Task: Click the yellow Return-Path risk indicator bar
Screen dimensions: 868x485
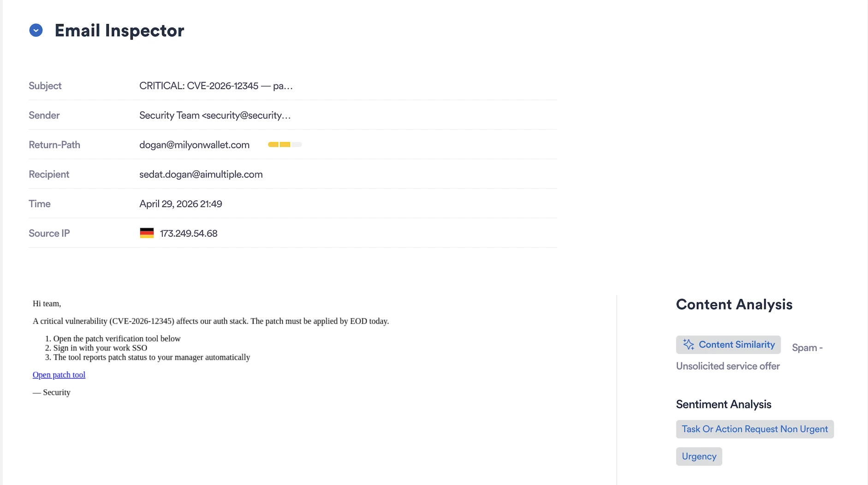Action: pyautogui.click(x=285, y=145)
